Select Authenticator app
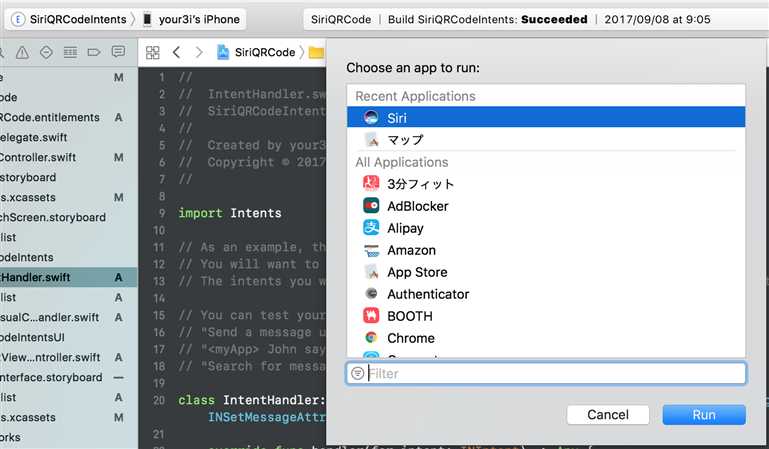769x449 pixels. (x=546, y=294)
